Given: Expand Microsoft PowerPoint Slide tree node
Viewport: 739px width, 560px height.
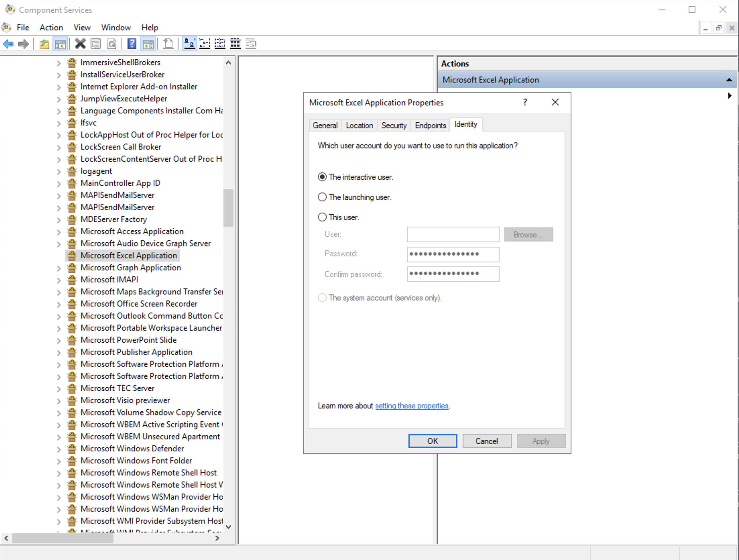Looking at the screenshot, I should [59, 341].
